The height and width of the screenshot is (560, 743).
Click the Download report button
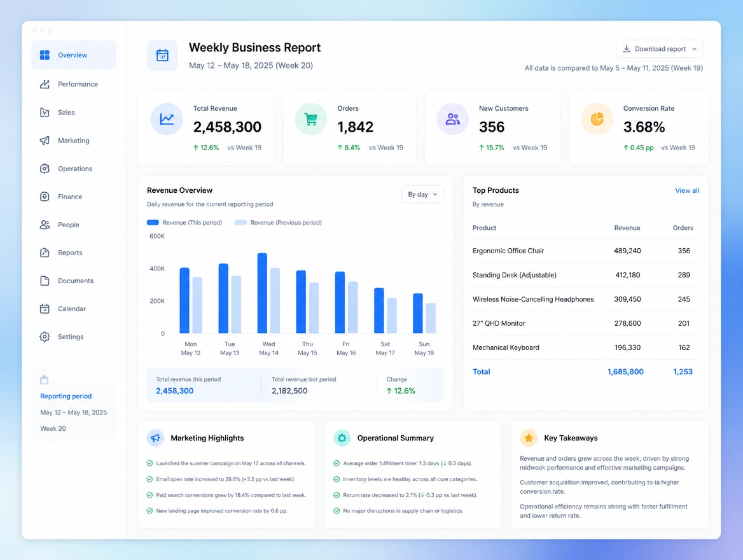coord(660,49)
